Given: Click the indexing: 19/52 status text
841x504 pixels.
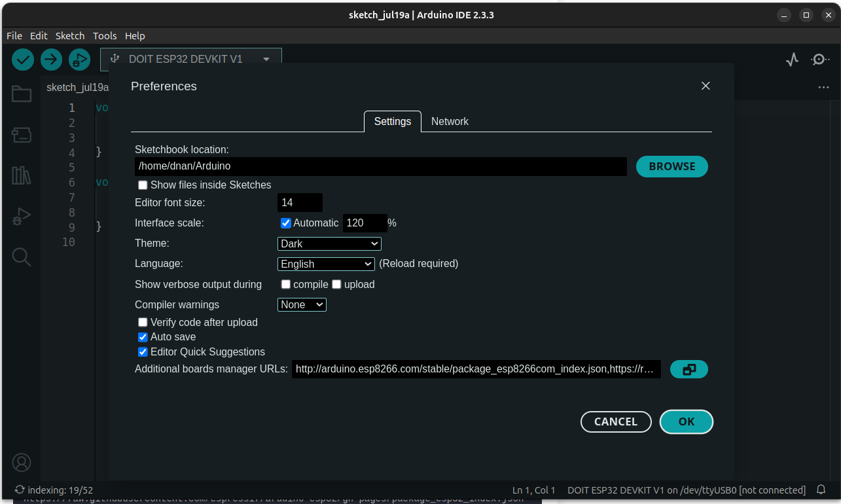Looking at the screenshot, I should click(x=60, y=490).
